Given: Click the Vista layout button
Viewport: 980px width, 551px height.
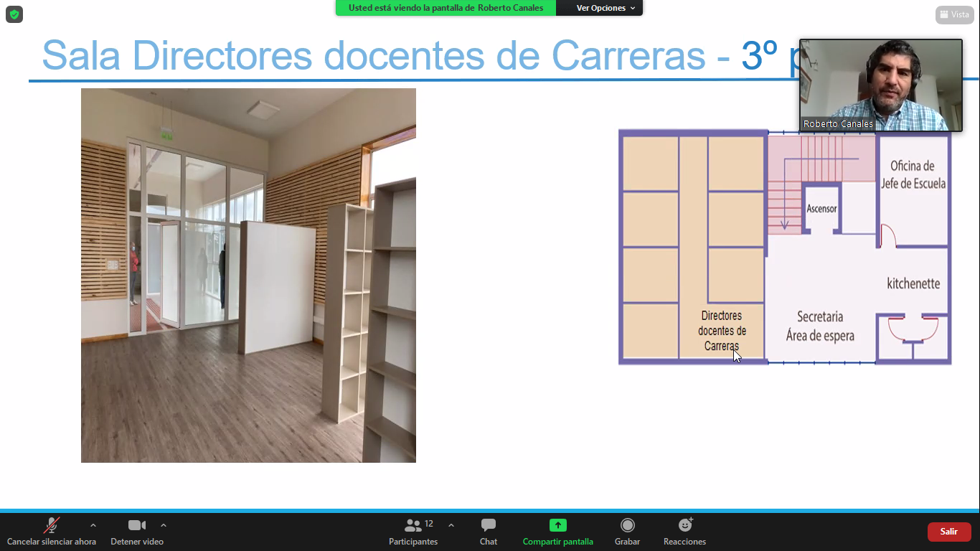Looking at the screenshot, I should point(954,14).
